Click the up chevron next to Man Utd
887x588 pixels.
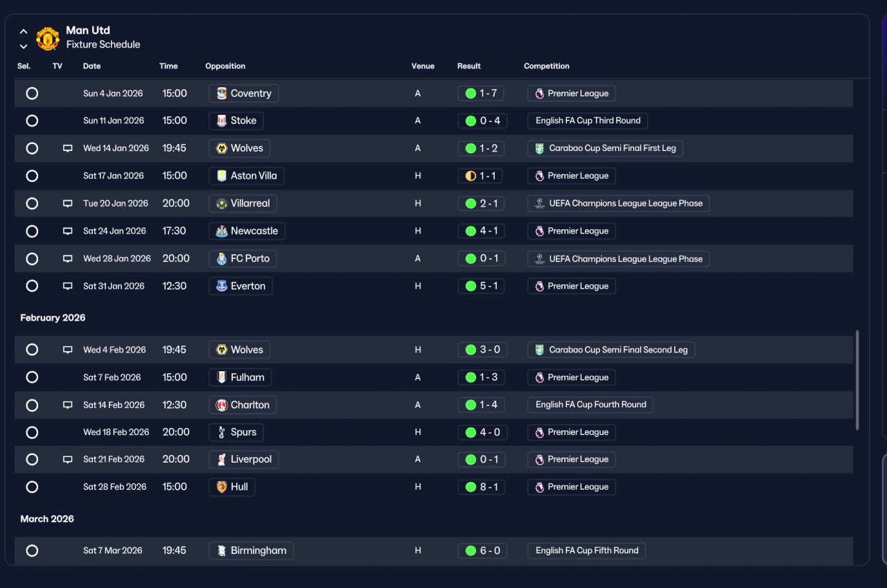[x=24, y=32]
